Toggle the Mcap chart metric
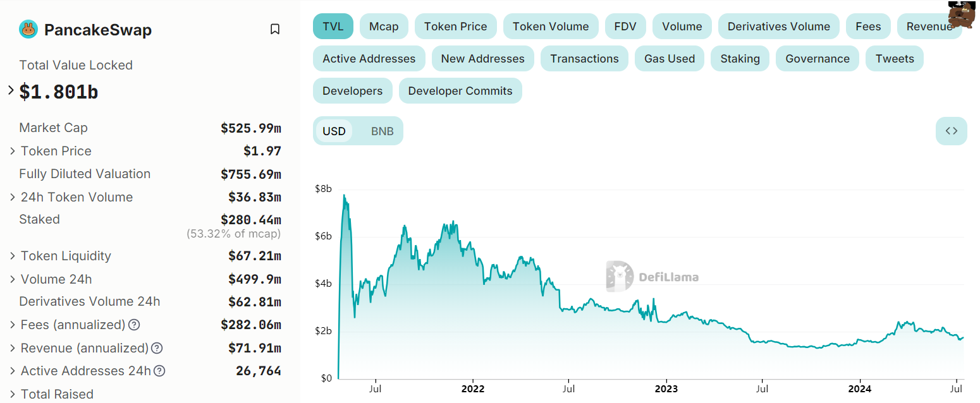This screenshot has height=403, width=980. [384, 27]
